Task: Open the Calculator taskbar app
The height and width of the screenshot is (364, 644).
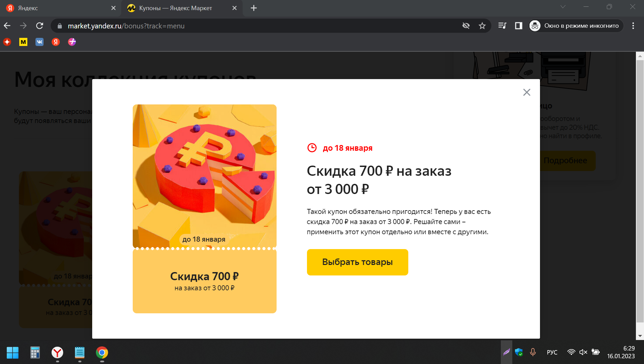Action: coord(35,353)
